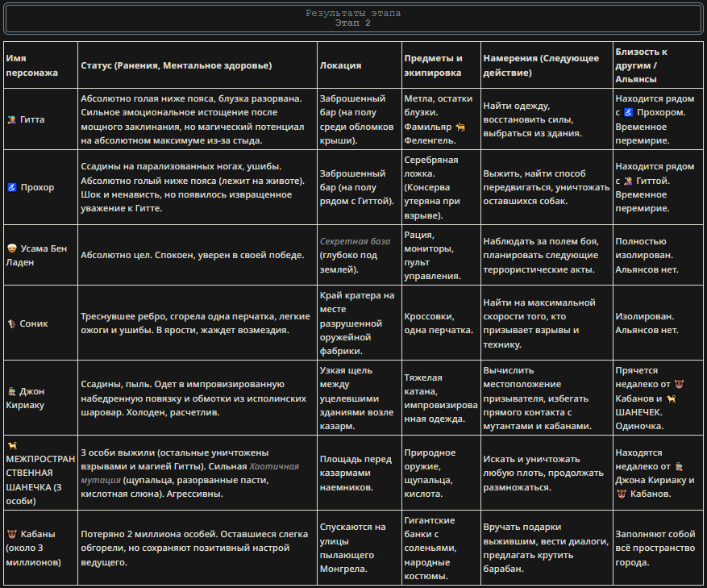Click the Результаты этапа header panel
The height and width of the screenshot is (588, 707).
[x=353, y=18]
